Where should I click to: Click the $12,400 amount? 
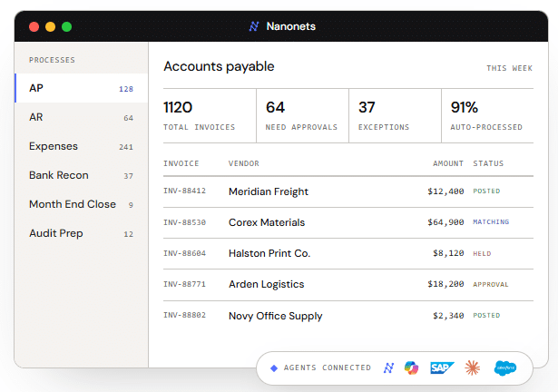click(x=445, y=191)
